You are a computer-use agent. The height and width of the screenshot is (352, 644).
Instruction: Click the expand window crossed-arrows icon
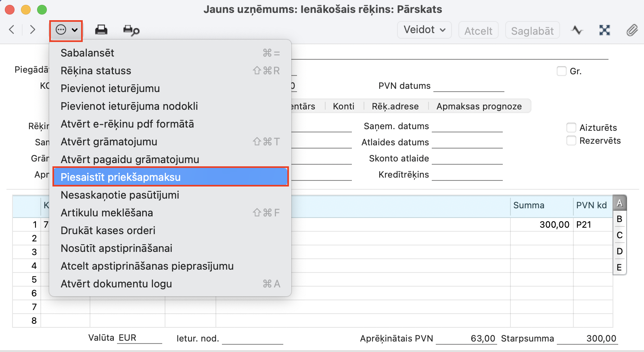coord(604,30)
